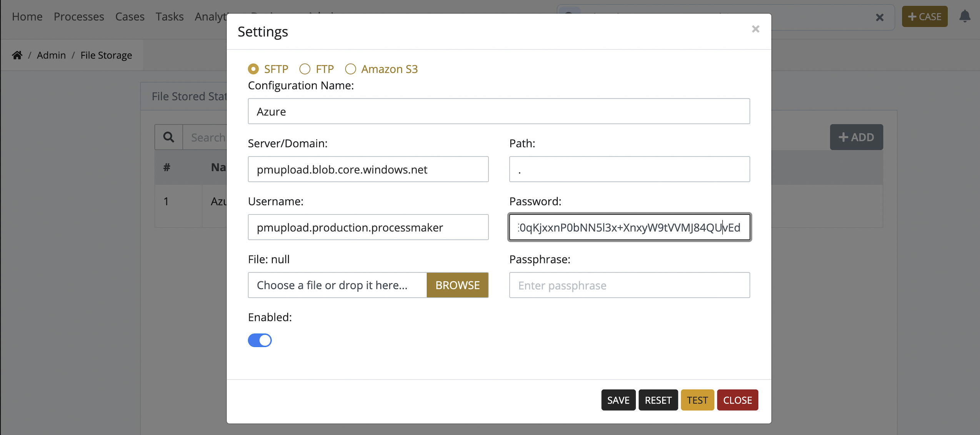Click the red CLOSE button
The width and height of the screenshot is (980, 435).
coord(737,400)
